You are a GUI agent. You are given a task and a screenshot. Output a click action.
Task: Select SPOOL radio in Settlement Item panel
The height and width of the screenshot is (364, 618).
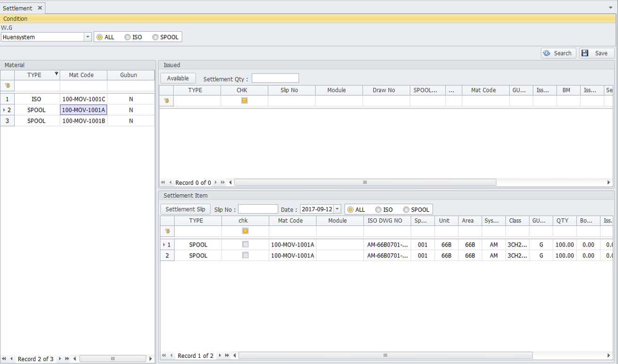tap(406, 210)
